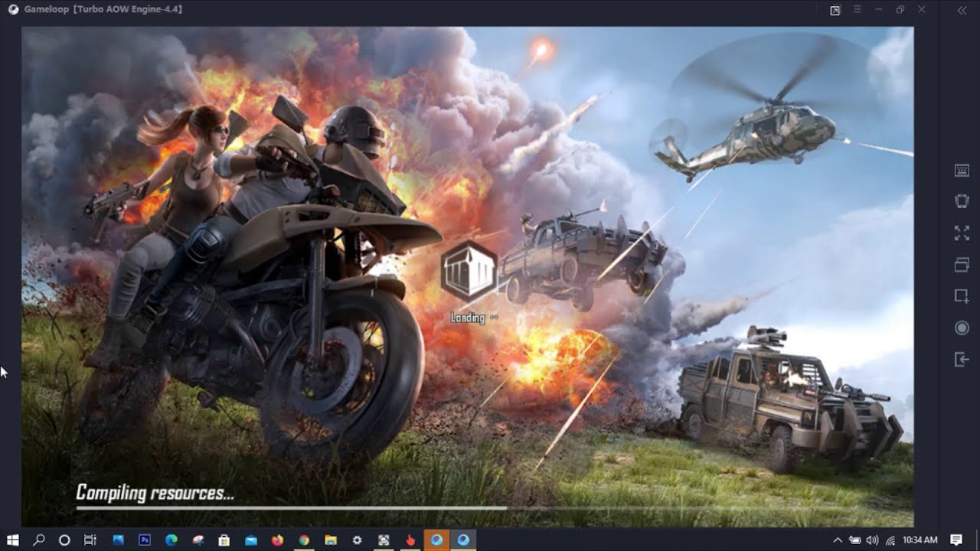Expand hidden system tray icons
The image size is (980, 551).
coord(838,540)
